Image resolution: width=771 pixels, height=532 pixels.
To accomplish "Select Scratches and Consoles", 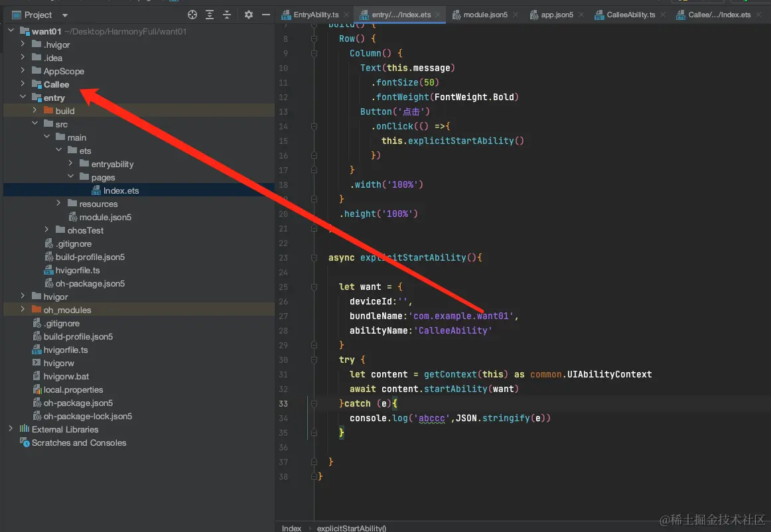I will (x=79, y=442).
